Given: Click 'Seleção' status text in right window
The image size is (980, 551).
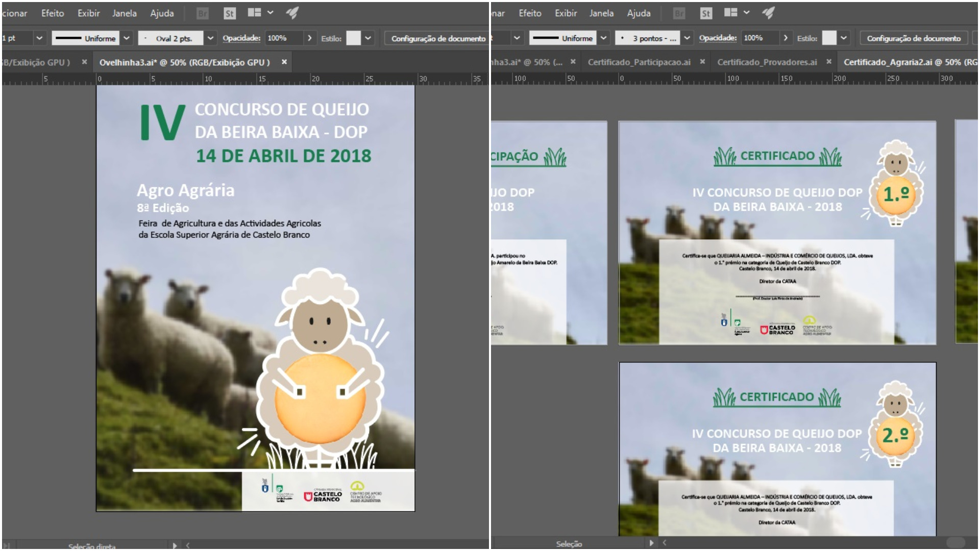Looking at the screenshot, I should click(x=569, y=544).
